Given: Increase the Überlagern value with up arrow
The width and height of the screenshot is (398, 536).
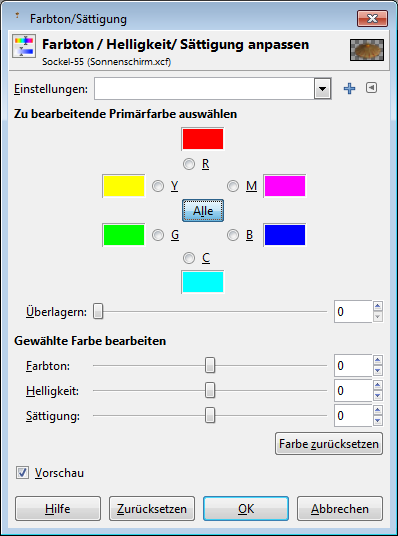Looking at the screenshot, I should pyautogui.click(x=377, y=306).
